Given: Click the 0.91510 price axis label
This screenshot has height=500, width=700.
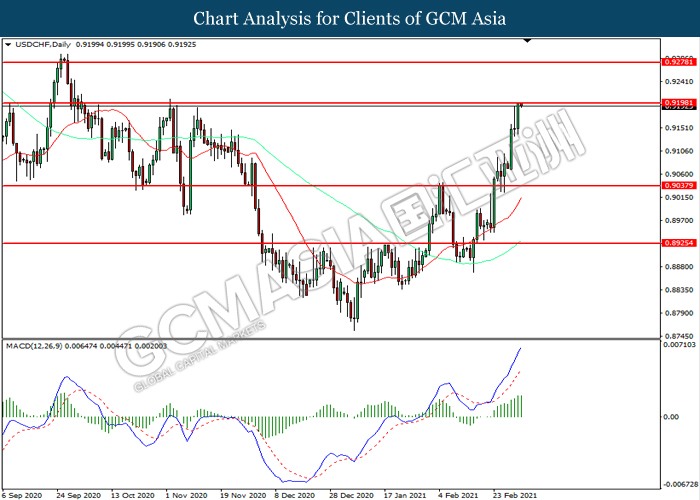Looking at the screenshot, I should click(x=679, y=128).
